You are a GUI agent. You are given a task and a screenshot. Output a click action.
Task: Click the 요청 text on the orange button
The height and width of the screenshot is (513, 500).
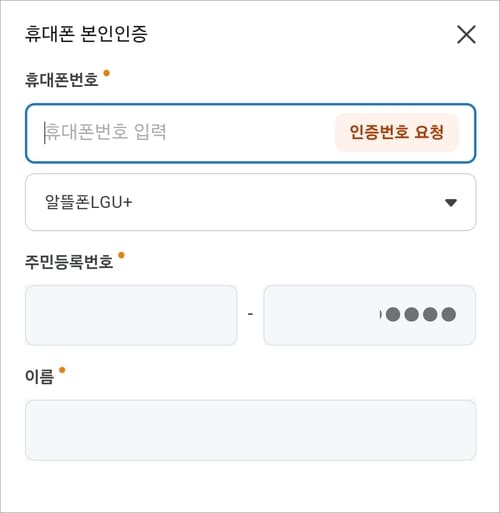tap(429, 132)
